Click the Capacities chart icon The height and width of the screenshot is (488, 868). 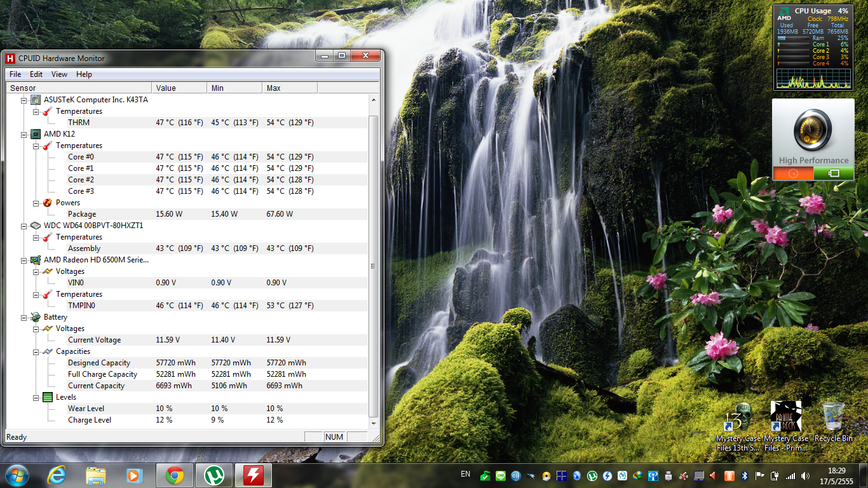[x=47, y=351]
